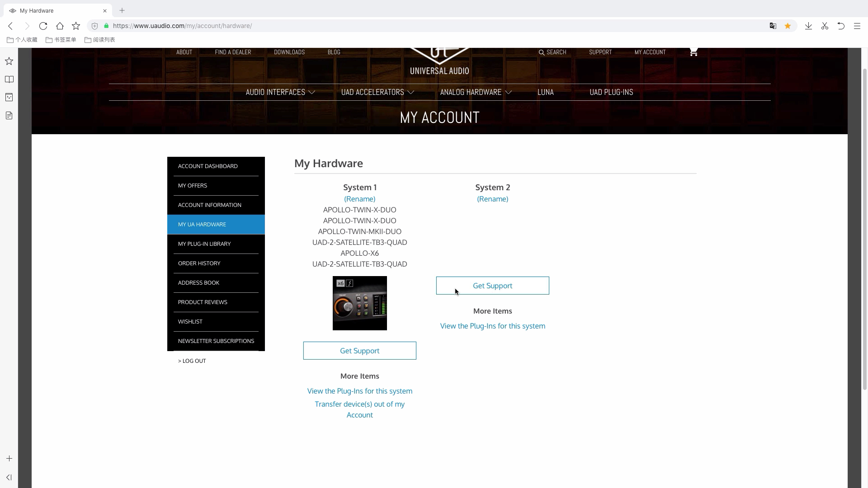Open the Support header link

click(x=600, y=52)
